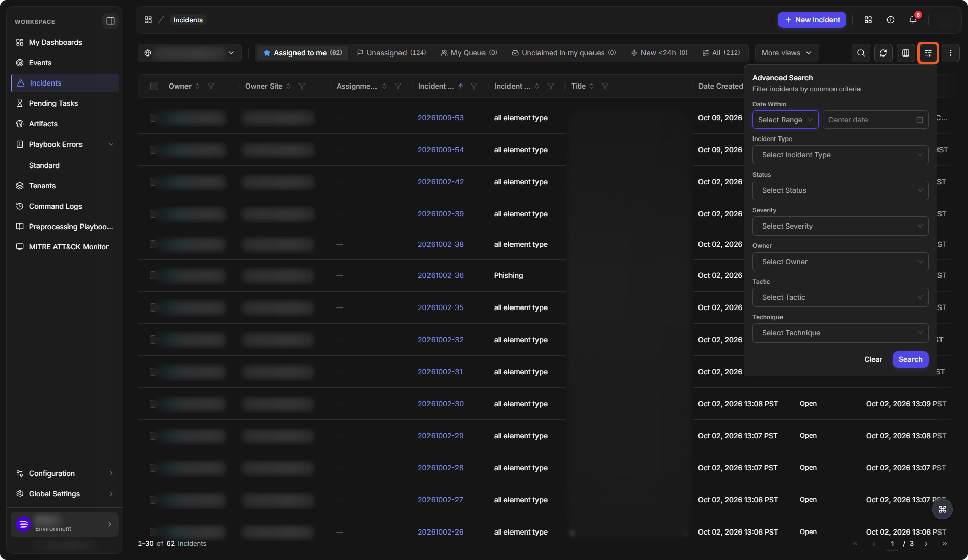968x560 pixels.
Task: Check the row checkbox for incident 20261002-30
Action: pos(153,404)
